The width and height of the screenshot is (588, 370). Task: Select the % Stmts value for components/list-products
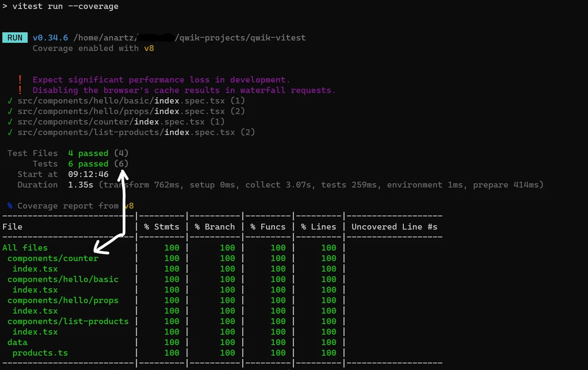click(172, 321)
